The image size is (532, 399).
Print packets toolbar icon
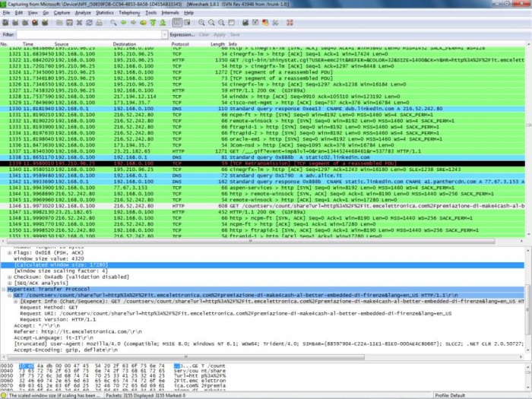[99, 23]
